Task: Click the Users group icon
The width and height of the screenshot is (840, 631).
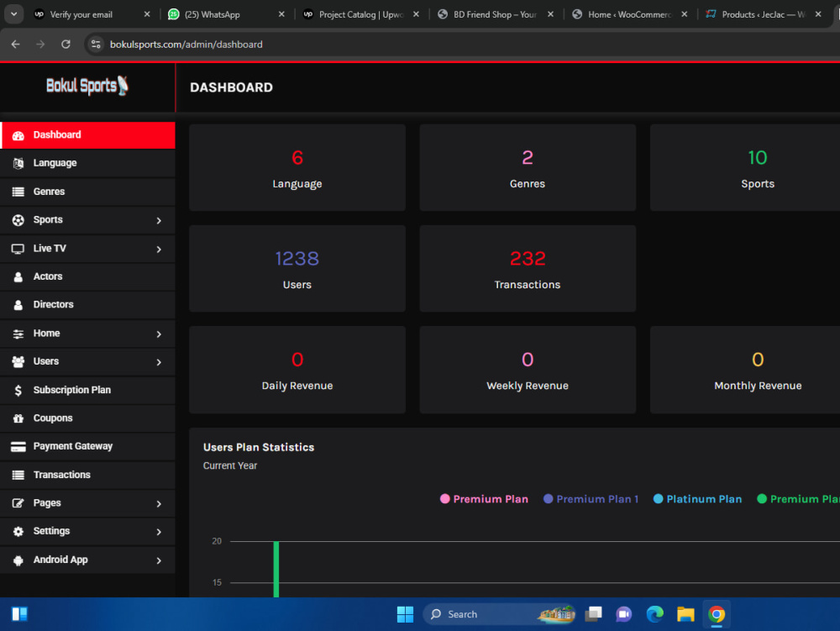Action: point(18,361)
